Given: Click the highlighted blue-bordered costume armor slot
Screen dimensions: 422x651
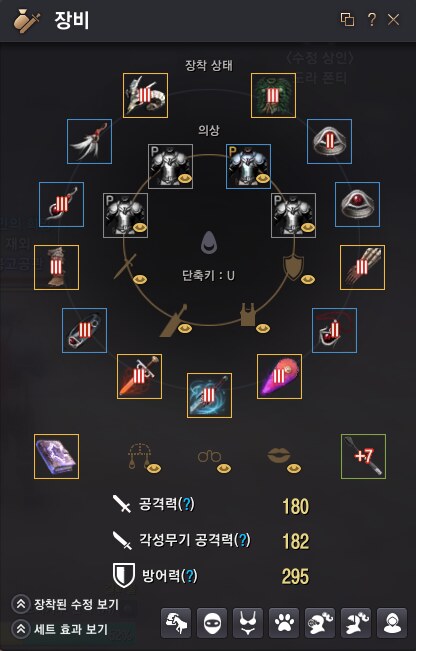Looking at the screenshot, I should click(x=248, y=166).
